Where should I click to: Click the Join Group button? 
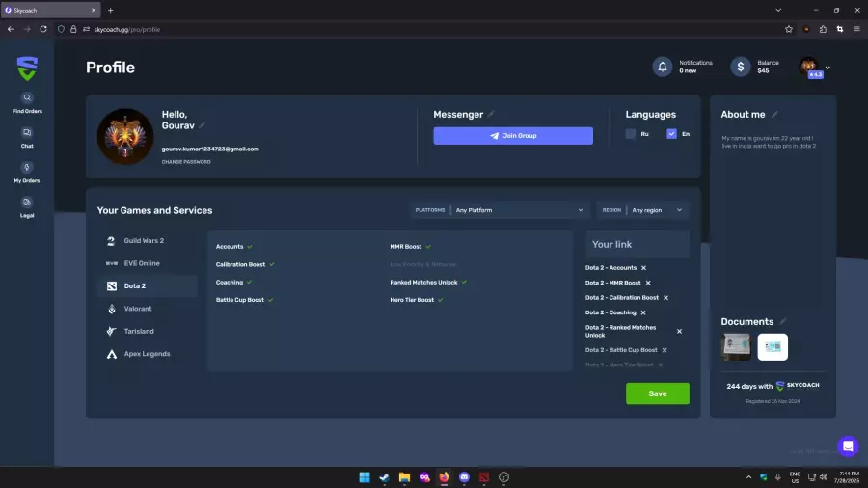click(513, 136)
